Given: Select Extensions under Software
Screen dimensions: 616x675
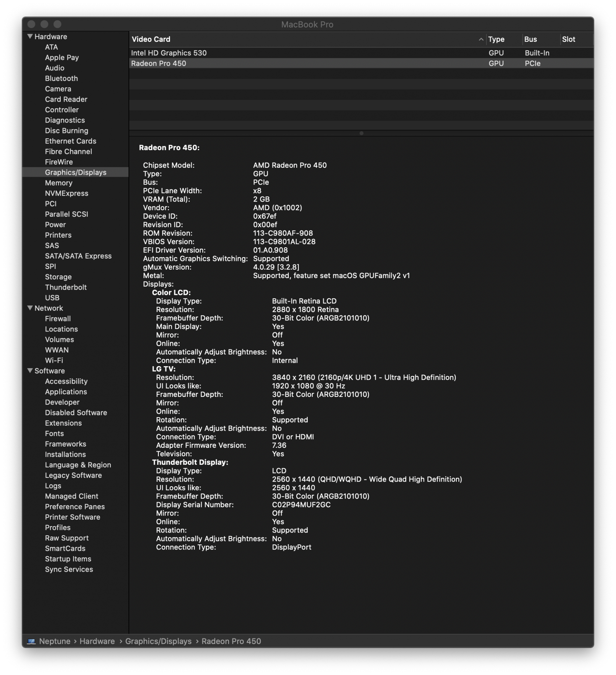Looking at the screenshot, I should (x=63, y=423).
